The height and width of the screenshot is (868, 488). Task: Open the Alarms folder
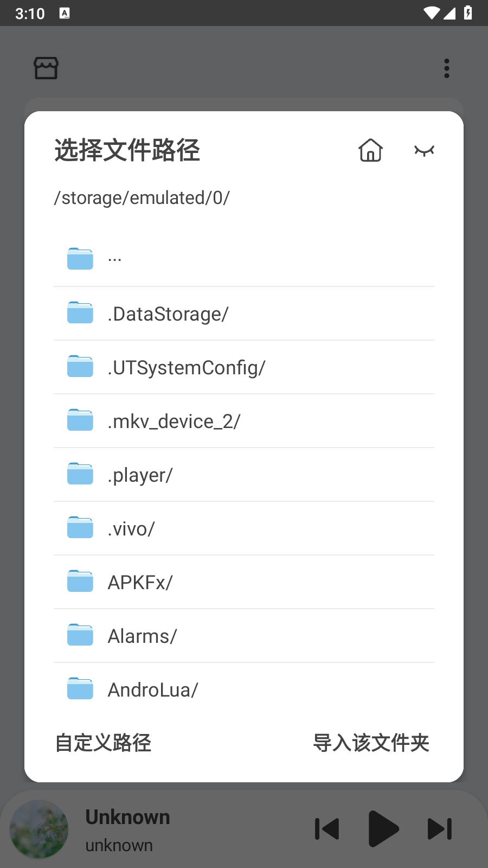[244, 636]
